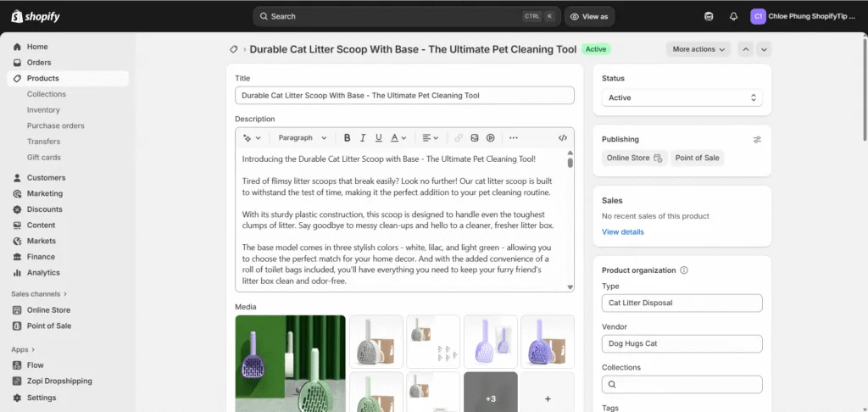Viewport: 868px width, 412px height.
Task: Click the Customers icon in sidebar
Action: point(17,178)
